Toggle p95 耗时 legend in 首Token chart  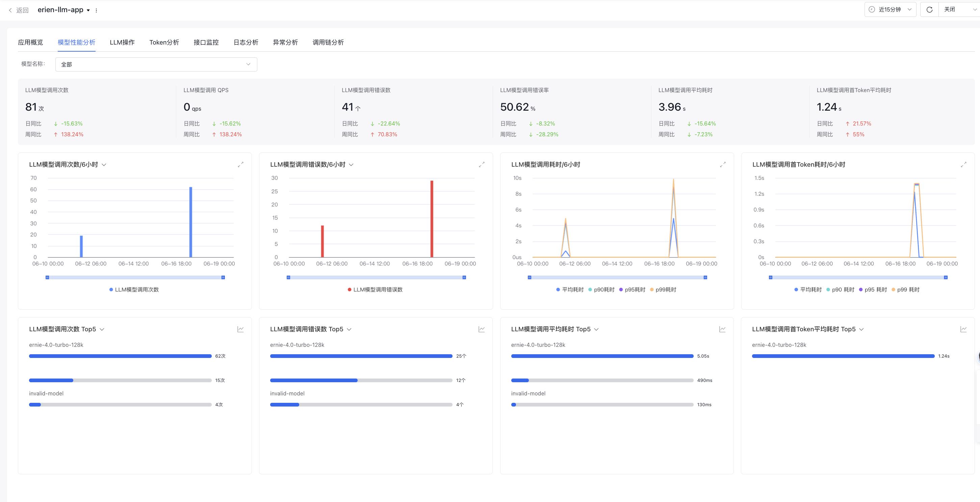[x=873, y=289]
